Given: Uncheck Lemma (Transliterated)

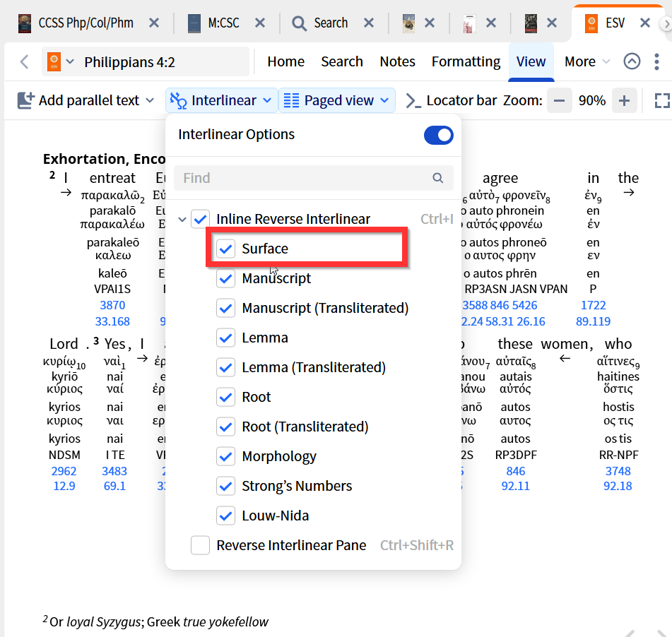Looking at the screenshot, I should coord(225,367).
